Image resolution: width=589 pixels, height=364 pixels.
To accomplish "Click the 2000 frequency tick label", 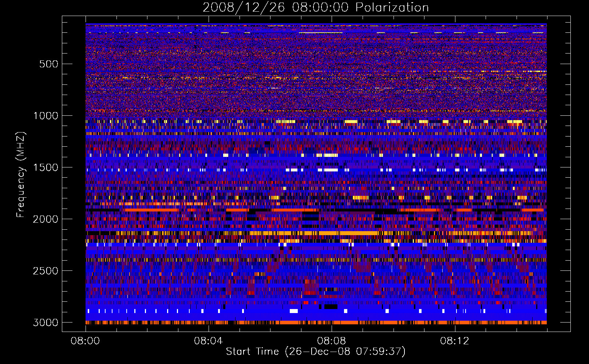I will pos(46,219).
